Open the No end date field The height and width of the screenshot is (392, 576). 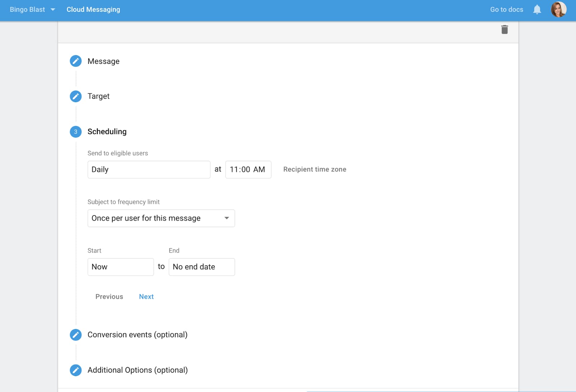point(202,267)
